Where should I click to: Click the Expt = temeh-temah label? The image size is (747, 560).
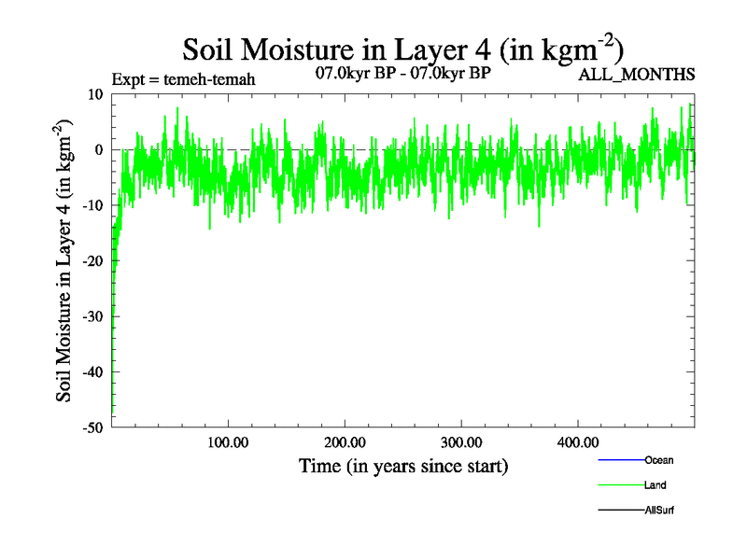183,79
